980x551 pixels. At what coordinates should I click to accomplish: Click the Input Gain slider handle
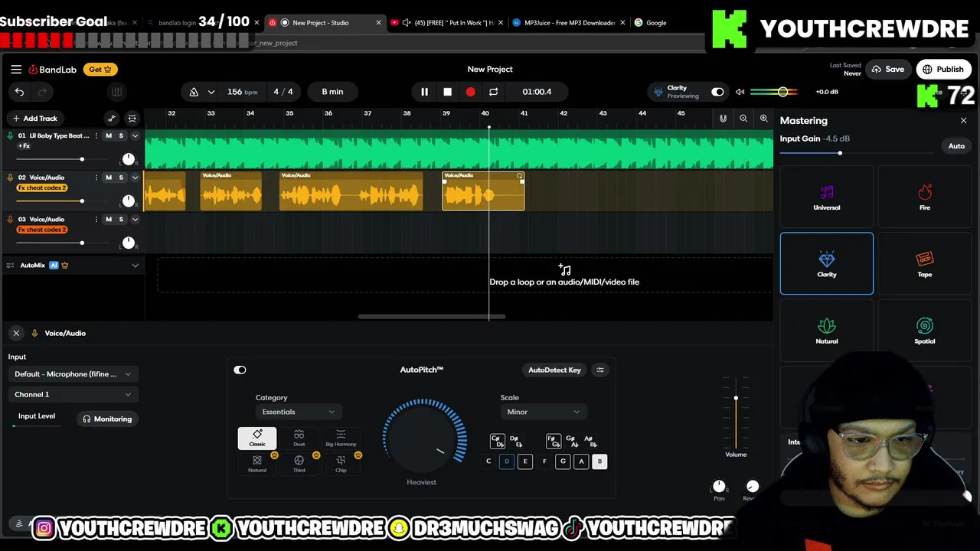tap(840, 153)
